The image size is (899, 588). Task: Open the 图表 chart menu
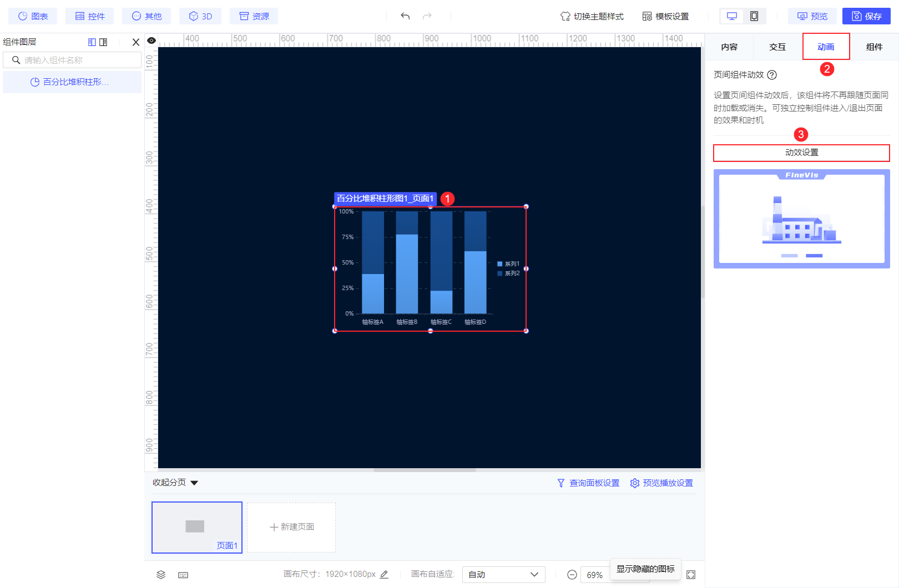pos(33,16)
